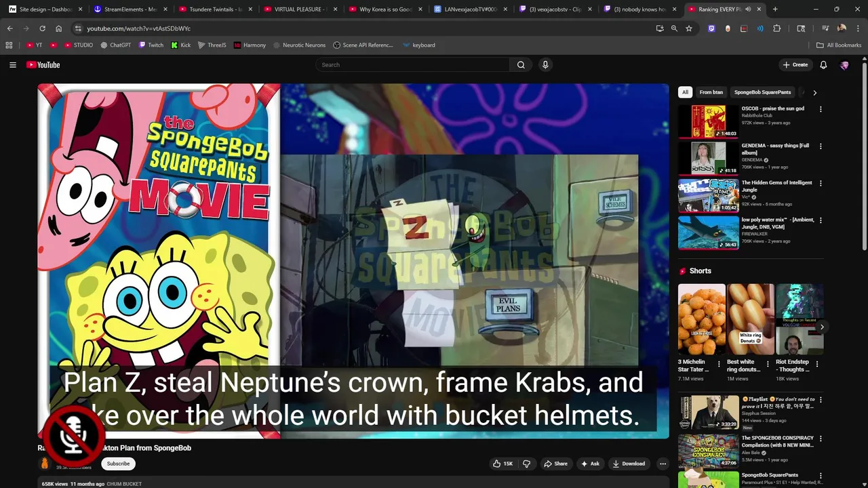Open the ThreeJS bookmark

pos(212,45)
